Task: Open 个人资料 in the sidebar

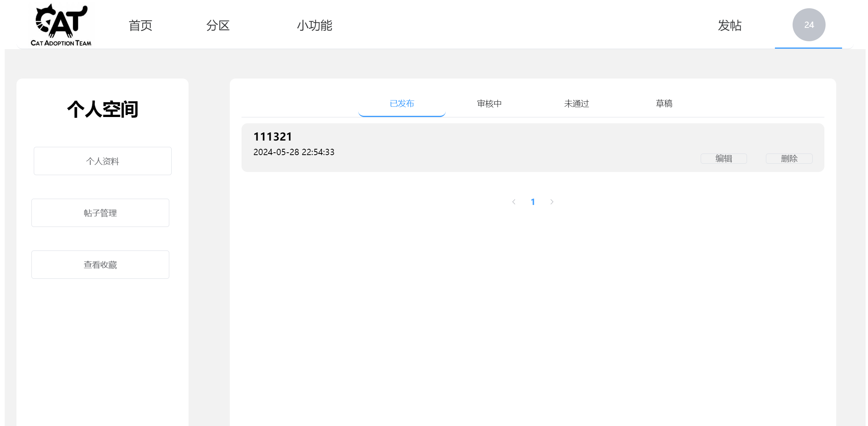Action: coord(103,161)
